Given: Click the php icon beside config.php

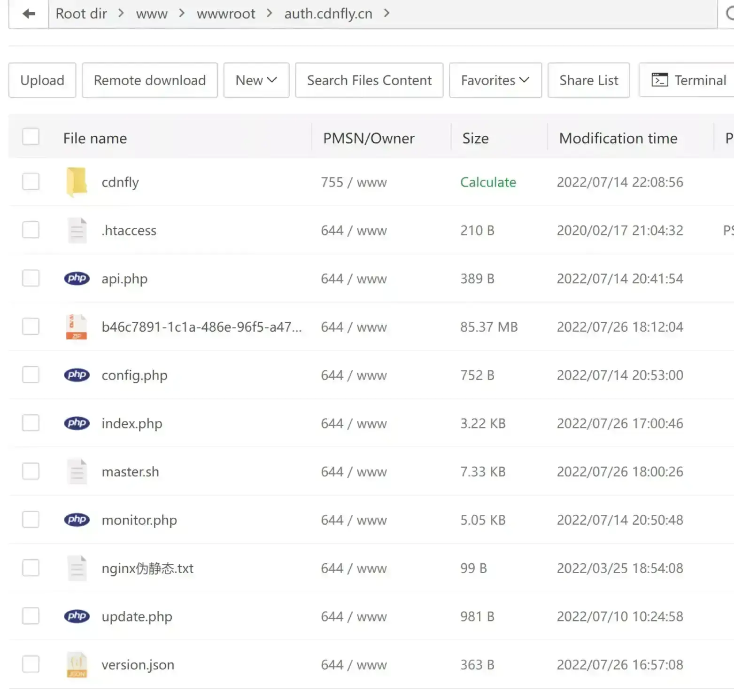Looking at the screenshot, I should (77, 375).
